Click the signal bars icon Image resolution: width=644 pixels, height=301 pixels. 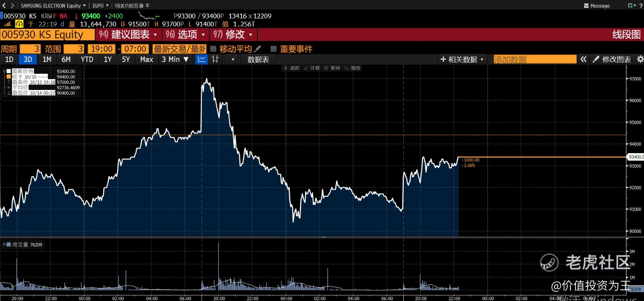click(x=7, y=24)
